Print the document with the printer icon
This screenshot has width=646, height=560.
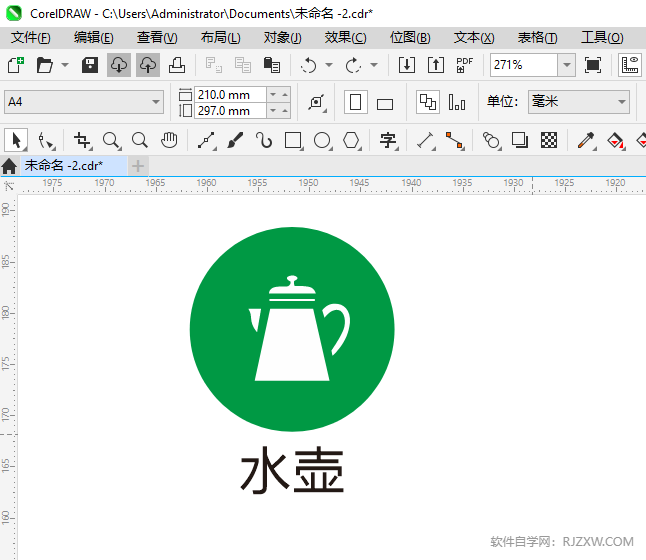[177, 65]
